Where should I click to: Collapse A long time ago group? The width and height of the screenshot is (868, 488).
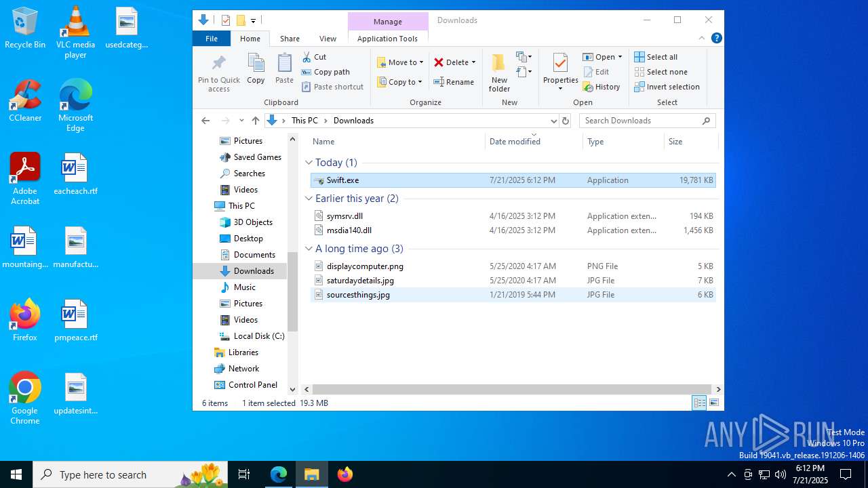(x=309, y=249)
